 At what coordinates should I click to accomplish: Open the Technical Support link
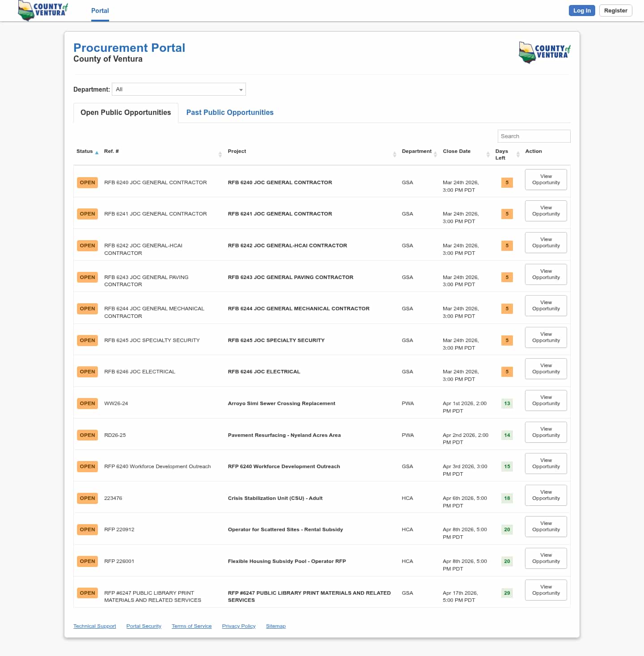pos(95,626)
